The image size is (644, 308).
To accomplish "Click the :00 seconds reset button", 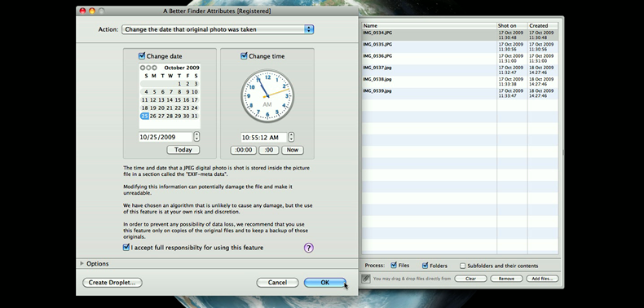I will click(x=269, y=150).
